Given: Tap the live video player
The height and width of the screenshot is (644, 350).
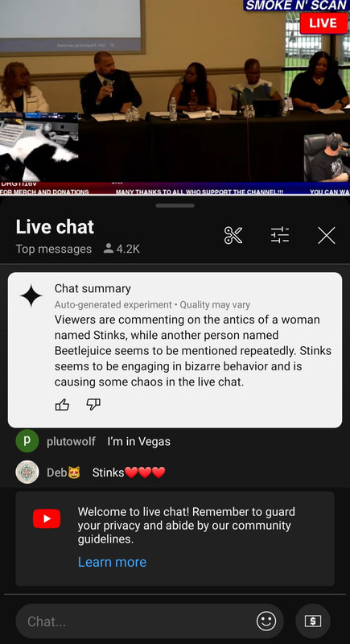Looking at the screenshot, I should [175, 97].
